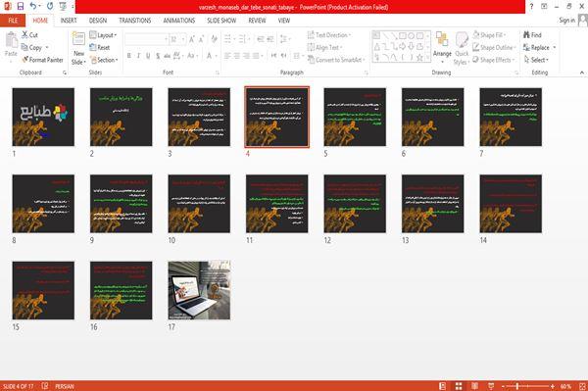Open the Layout dropdown
The image size is (588, 391).
[104, 35]
